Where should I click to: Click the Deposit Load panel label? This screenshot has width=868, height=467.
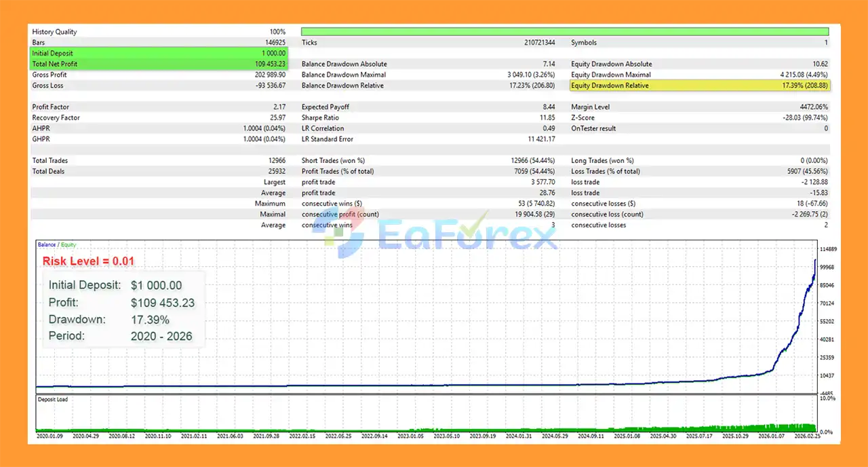(x=53, y=399)
